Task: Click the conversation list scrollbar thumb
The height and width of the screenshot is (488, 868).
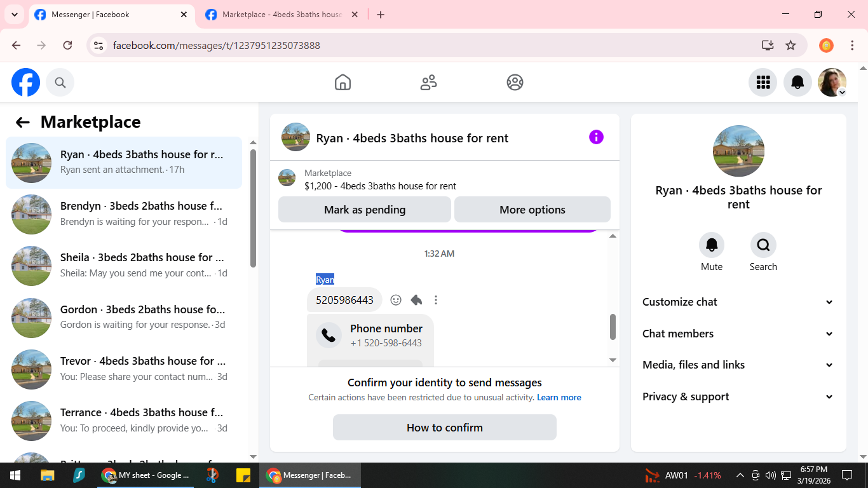Action: point(254,208)
